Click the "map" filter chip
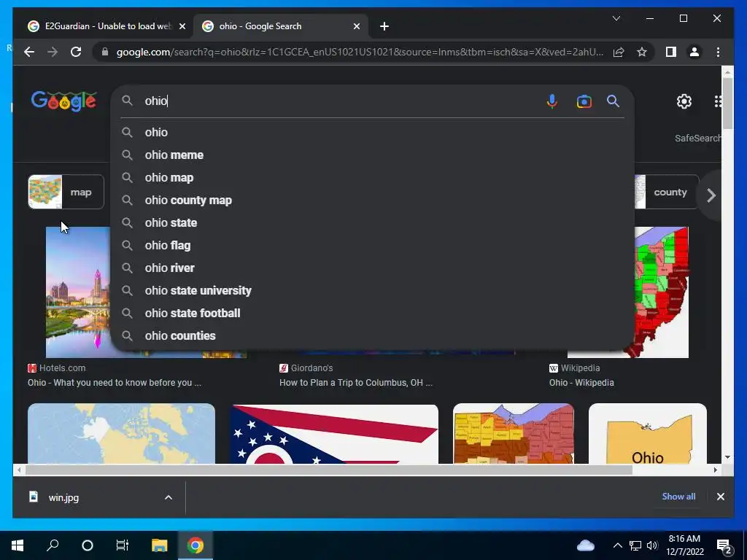747x560 pixels. point(66,192)
